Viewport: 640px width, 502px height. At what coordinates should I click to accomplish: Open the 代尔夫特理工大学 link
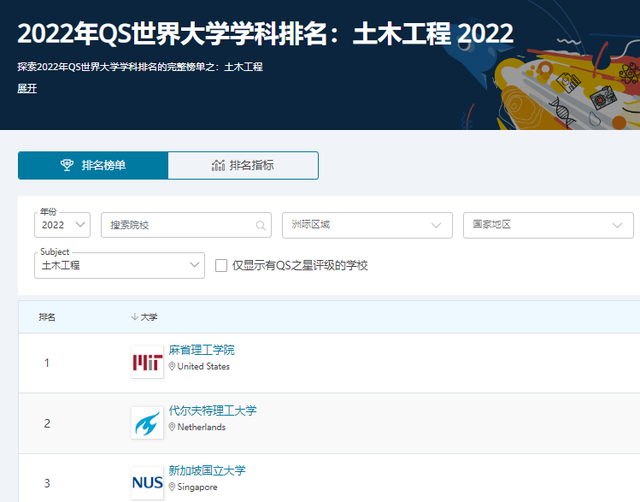(x=213, y=410)
